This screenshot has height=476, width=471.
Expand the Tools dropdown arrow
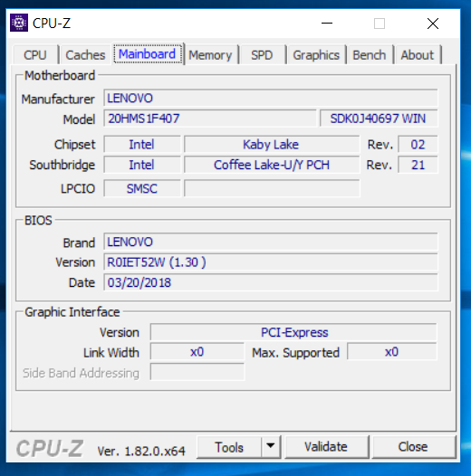coord(270,446)
